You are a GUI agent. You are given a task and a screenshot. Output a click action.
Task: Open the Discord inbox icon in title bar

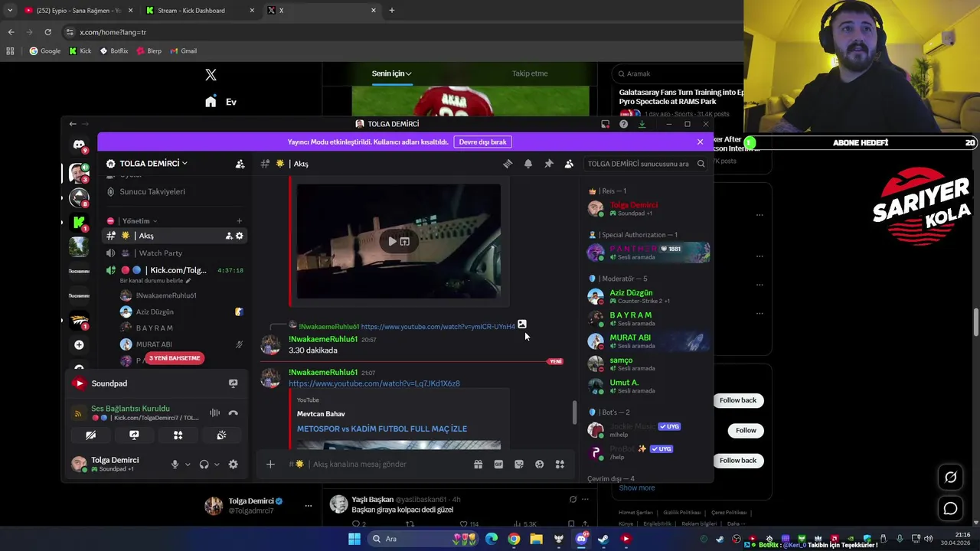click(x=605, y=124)
